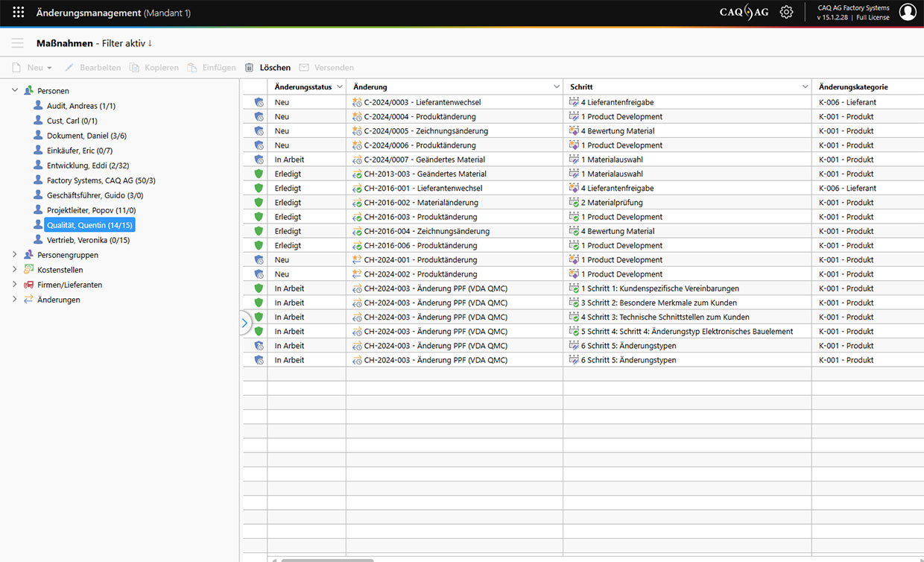Select Entwicklung, Eddi in the person tree
The width and height of the screenshot is (924, 562).
pyautogui.click(x=87, y=165)
